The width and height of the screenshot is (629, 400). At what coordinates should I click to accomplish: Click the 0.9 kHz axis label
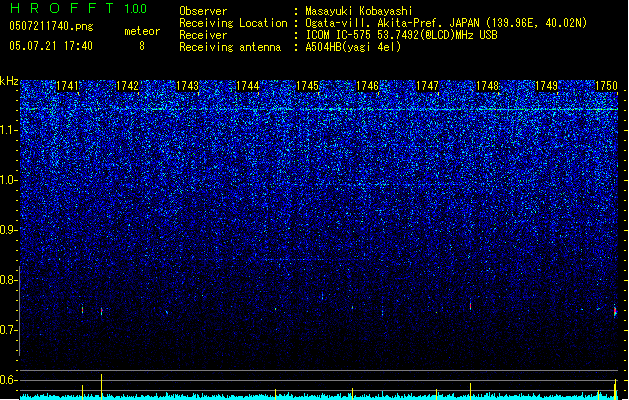pos(8,230)
